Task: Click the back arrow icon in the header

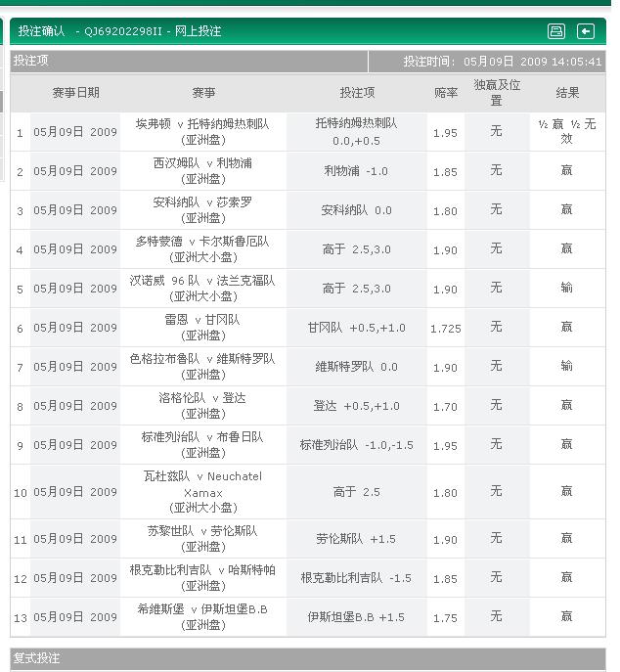Action: [586, 31]
